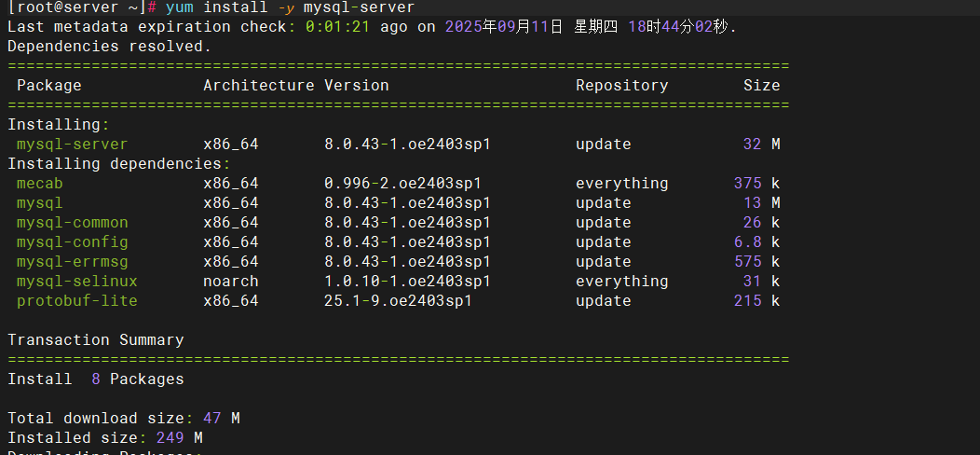Click the '0:01:21' metadata expiration time
The width and height of the screenshot is (980, 455).
(x=337, y=27)
